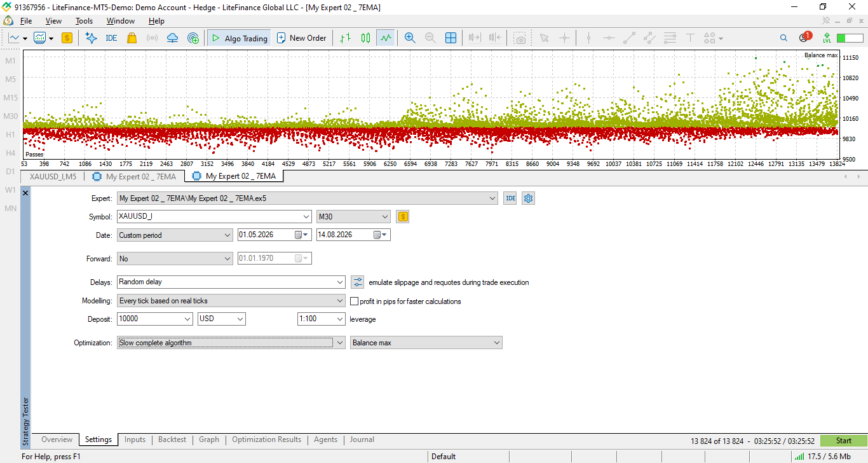Screen dimensions: 868x463
Task: Open the Tools menu
Action: (84, 21)
